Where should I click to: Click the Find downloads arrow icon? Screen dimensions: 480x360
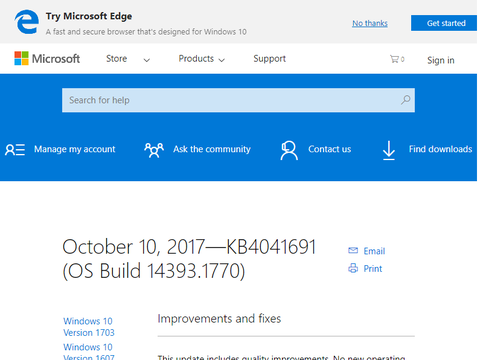click(x=389, y=150)
